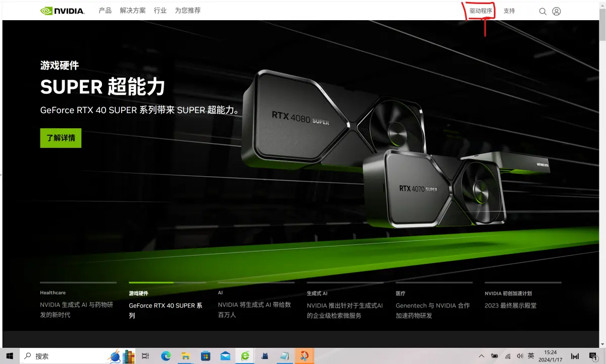Click the green 了解详情 button
The image size is (606, 364).
[61, 138]
